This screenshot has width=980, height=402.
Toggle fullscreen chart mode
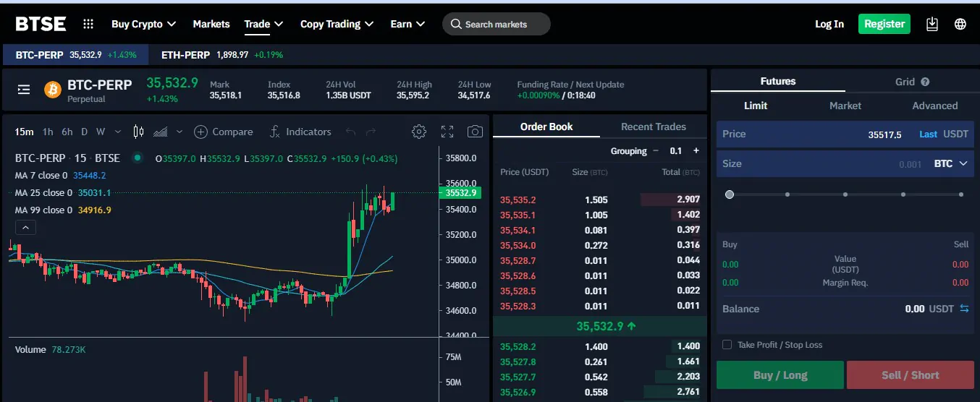coord(447,132)
